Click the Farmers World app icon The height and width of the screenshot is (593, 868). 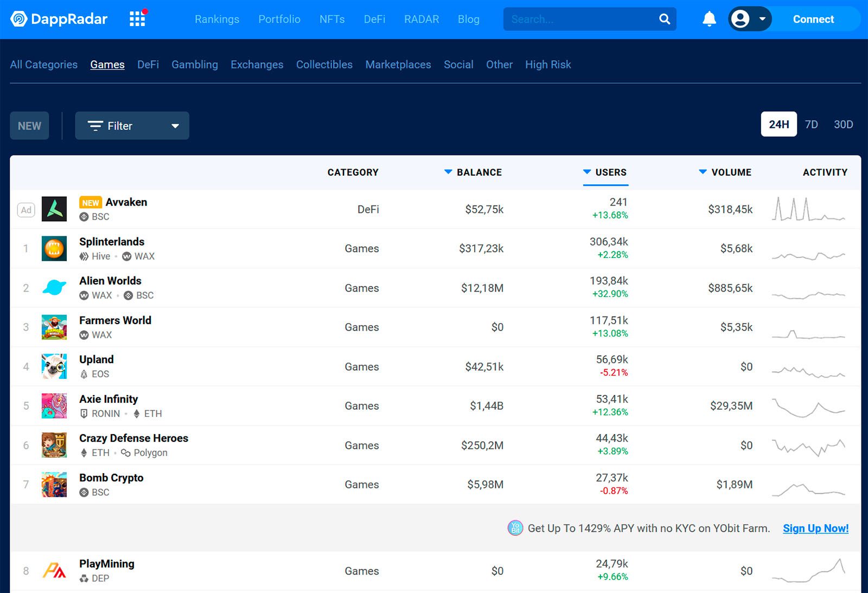[54, 327]
